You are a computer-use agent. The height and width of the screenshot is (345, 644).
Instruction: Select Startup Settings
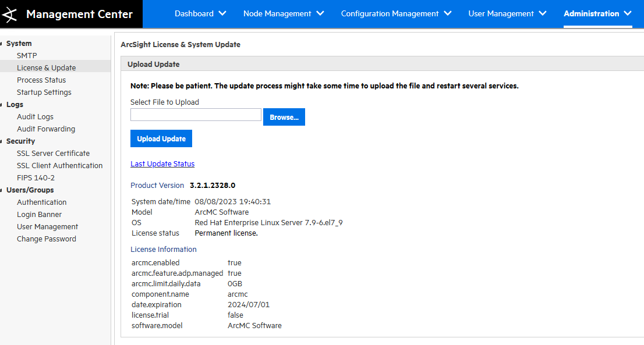(45, 92)
